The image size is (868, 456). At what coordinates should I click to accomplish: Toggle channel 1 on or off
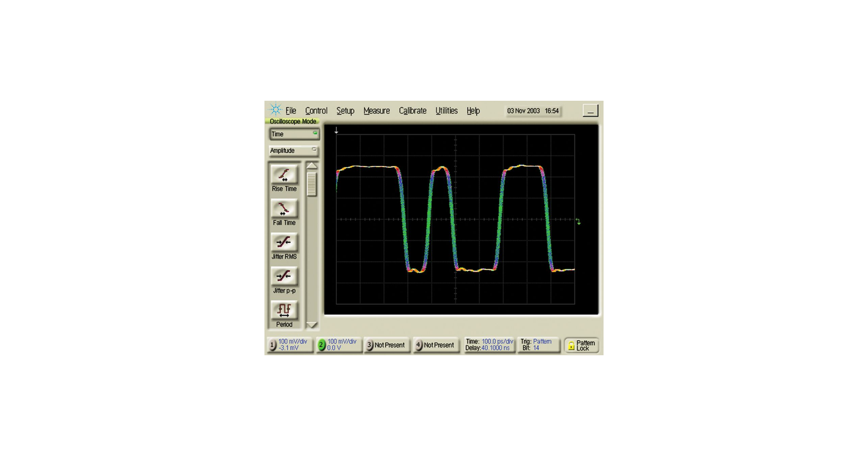click(272, 345)
